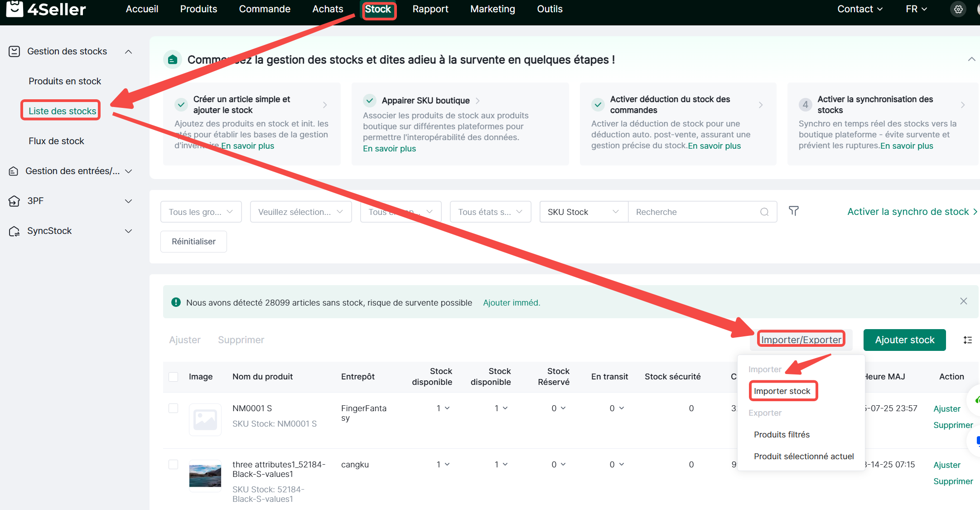
Task: Click the Gestion des entrées sidebar icon
Action: pyautogui.click(x=14, y=171)
